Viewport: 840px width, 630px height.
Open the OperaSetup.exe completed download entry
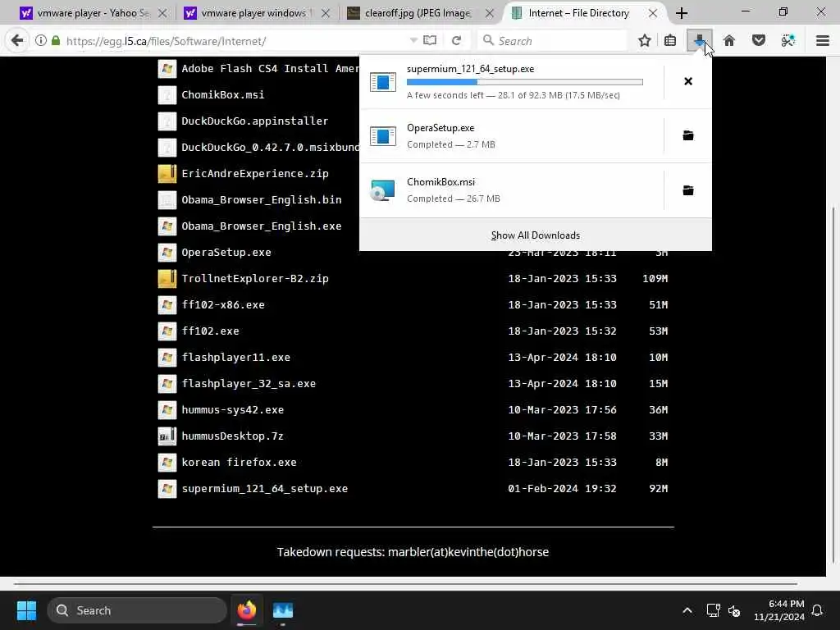[512, 135]
